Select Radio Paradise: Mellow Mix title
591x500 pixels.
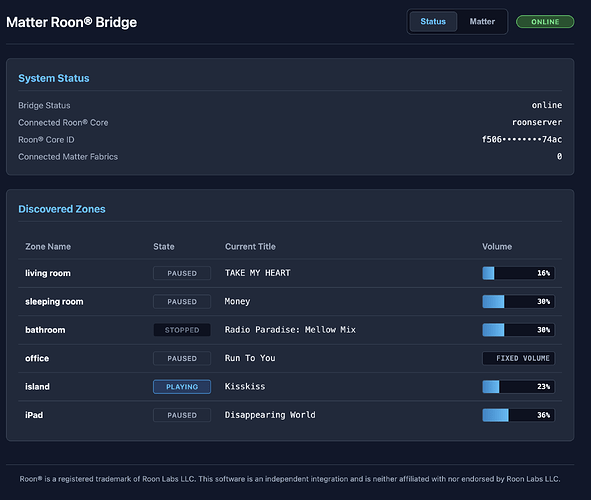point(290,330)
